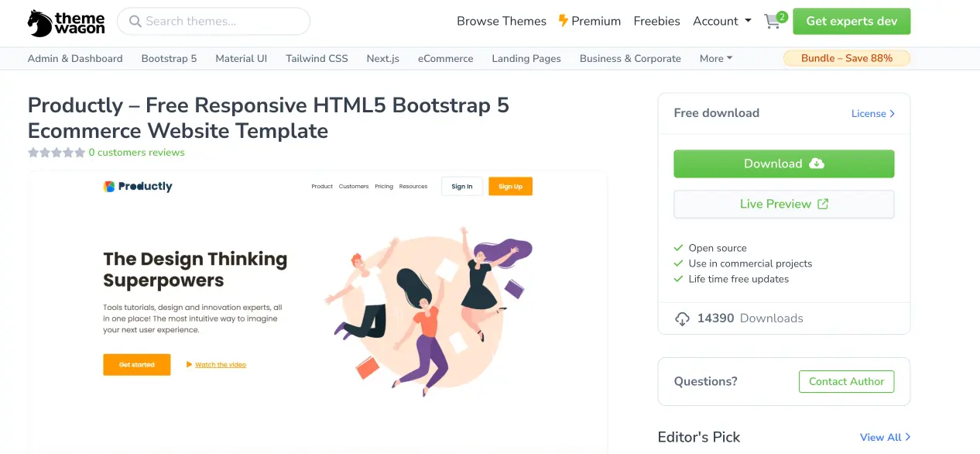Click the Premium lightning bolt icon
The height and width of the screenshot is (454, 980).
pos(564,21)
